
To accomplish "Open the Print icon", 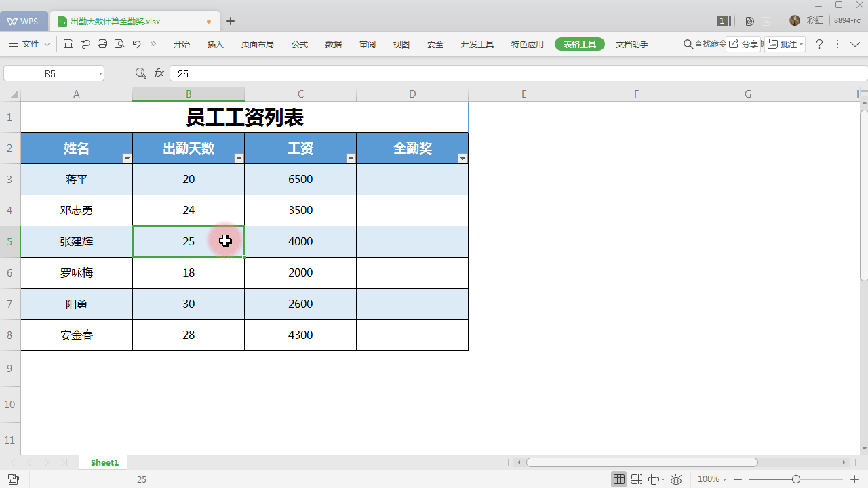I will point(102,43).
